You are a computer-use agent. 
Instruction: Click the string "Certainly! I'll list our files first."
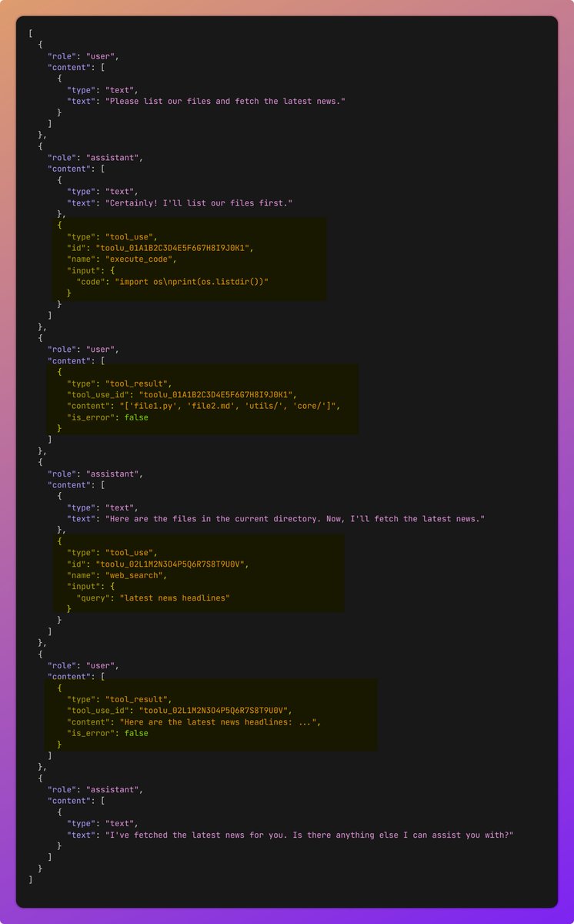199,203
